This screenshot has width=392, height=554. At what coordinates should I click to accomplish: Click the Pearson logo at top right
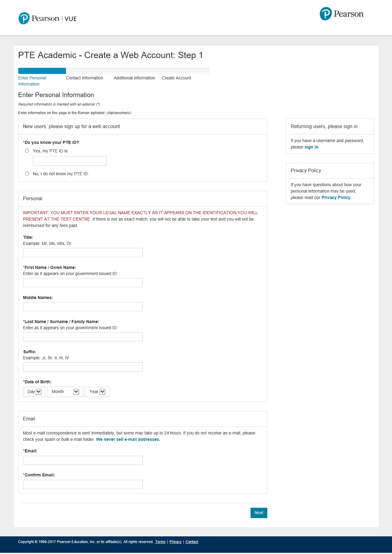click(x=342, y=14)
